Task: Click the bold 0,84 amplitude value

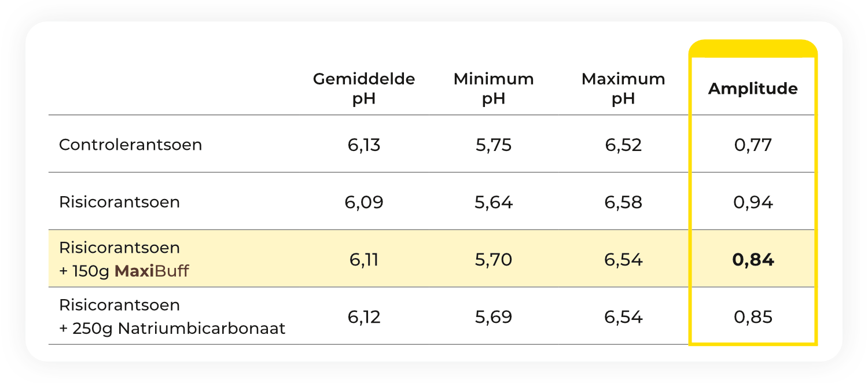Action: [x=753, y=260]
